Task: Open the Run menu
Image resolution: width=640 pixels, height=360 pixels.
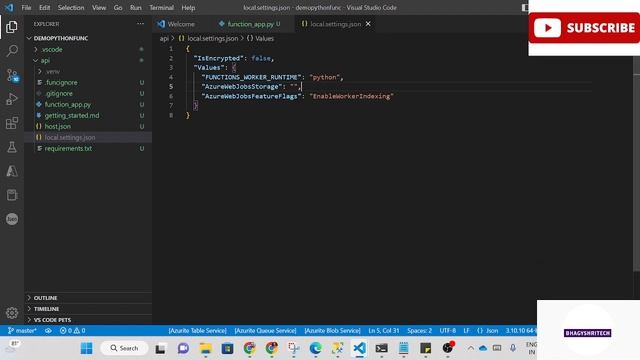Action: 136,7
